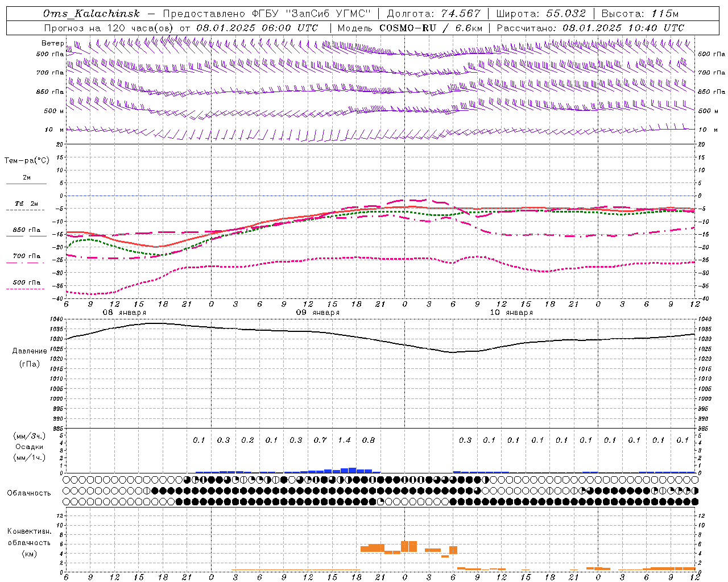The width and height of the screenshot is (728, 582).
Task: Select the 09 января date label
Action: 317,313
